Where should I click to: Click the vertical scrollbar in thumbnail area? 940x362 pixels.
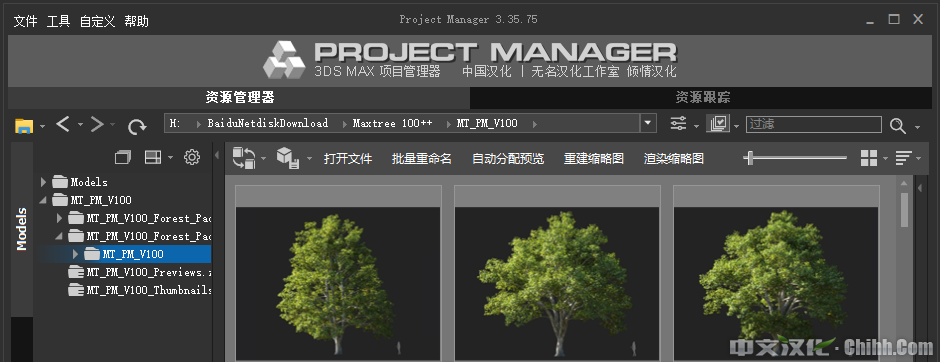pyautogui.click(x=905, y=210)
